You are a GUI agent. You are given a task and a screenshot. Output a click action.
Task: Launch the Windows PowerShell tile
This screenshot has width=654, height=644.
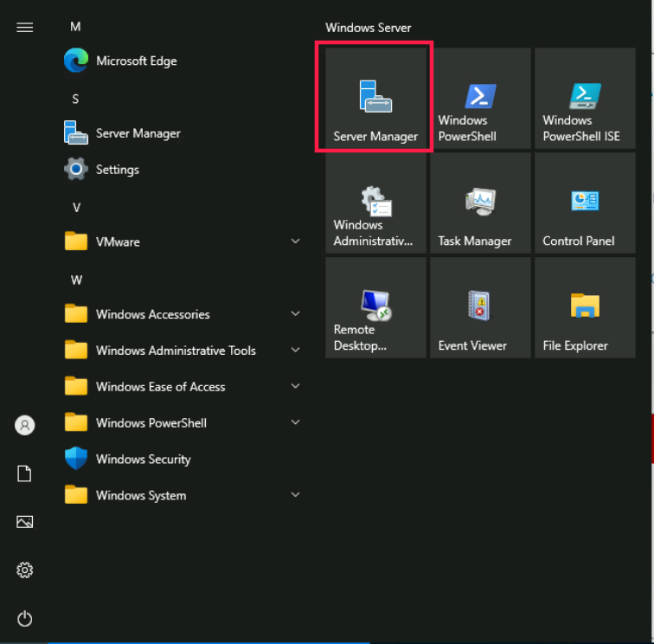click(x=480, y=98)
